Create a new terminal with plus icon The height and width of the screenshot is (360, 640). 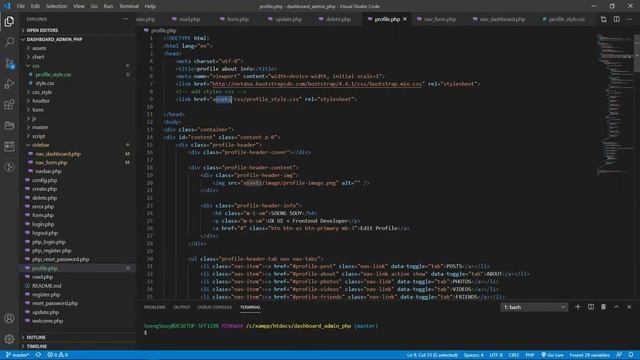[x=578, y=307]
